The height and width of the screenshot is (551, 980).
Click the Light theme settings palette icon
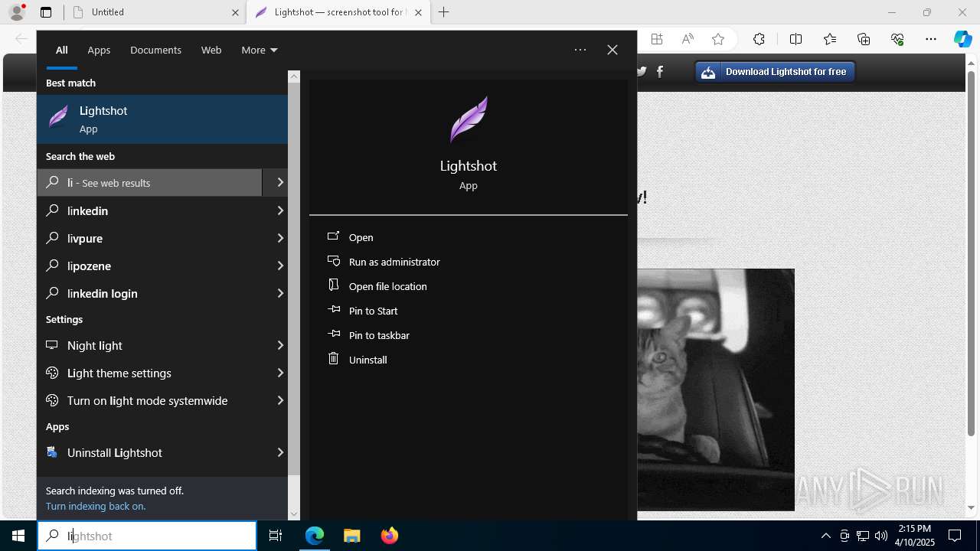click(52, 373)
